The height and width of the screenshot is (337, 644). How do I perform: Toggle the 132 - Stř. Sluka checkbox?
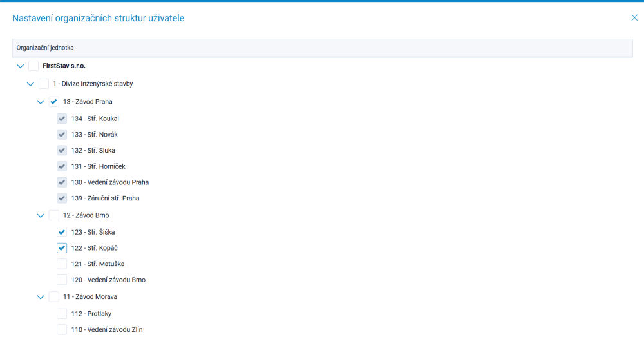pyautogui.click(x=62, y=150)
